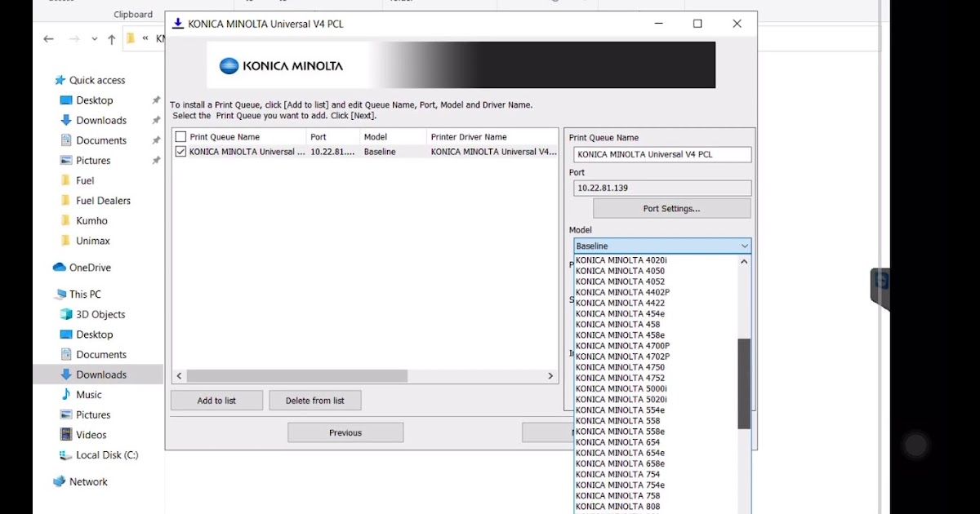Viewport: 980px width, 514px height.
Task: Open Documents under Quick access
Action: (101, 140)
